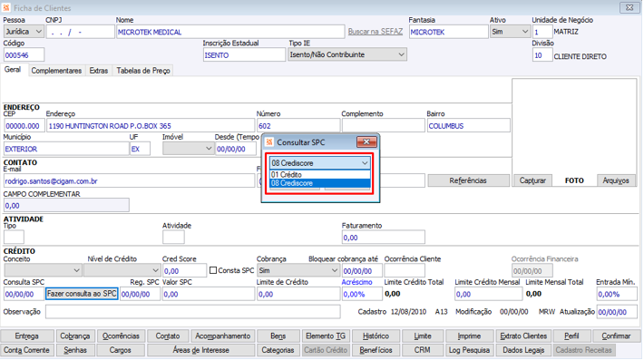Screen dimensions: 644x360
Task: Click the Confirmar button
Action: [x=616, y=336]
